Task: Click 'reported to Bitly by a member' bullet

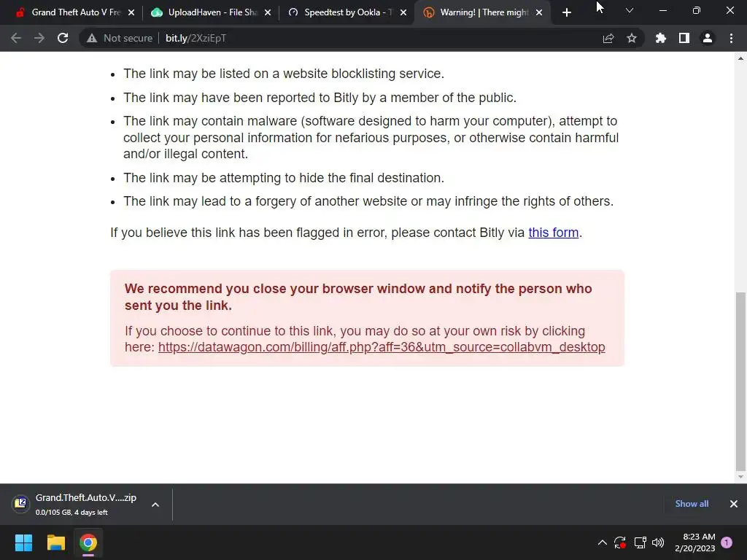Action: [320, 97]
